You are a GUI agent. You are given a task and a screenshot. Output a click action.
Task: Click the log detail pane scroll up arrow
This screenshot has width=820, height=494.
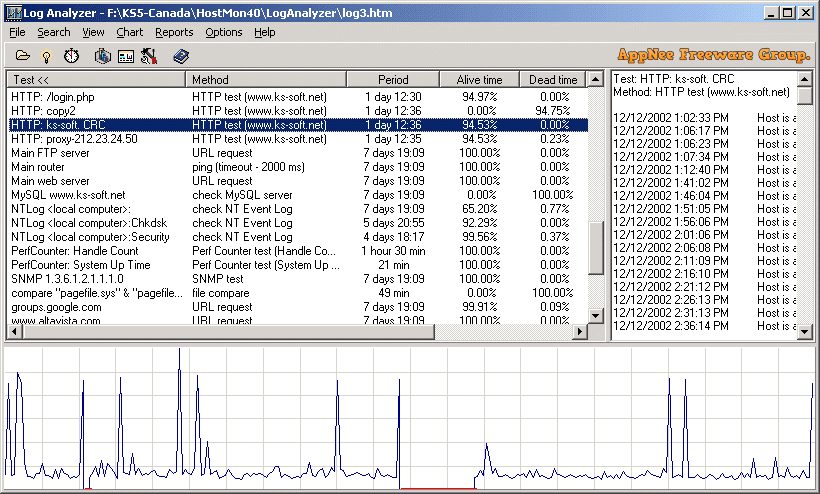[x=805, y=79]
